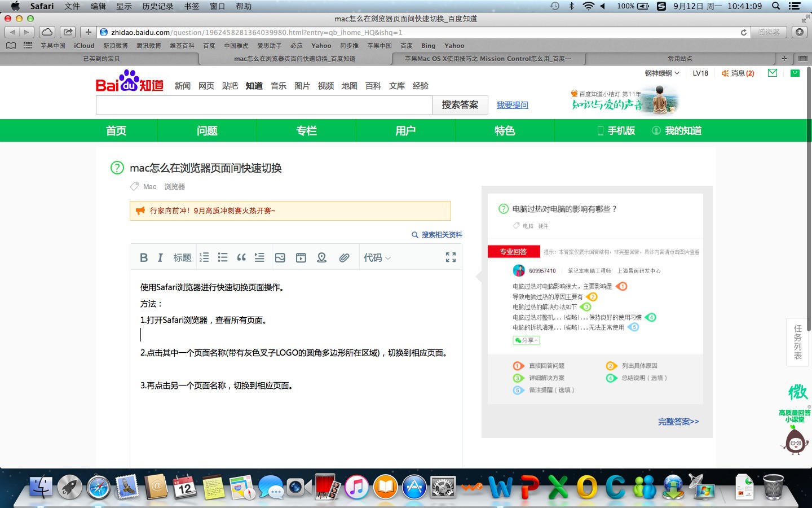Click the 浏览器 tag under question title
812x508 pixels.
click(x=175, y=186)
